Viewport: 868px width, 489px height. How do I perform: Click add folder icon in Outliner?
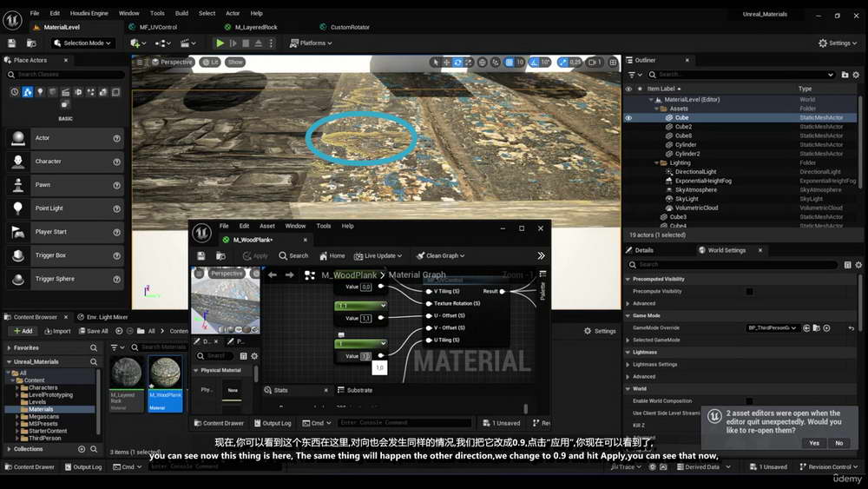pos(845,75)
